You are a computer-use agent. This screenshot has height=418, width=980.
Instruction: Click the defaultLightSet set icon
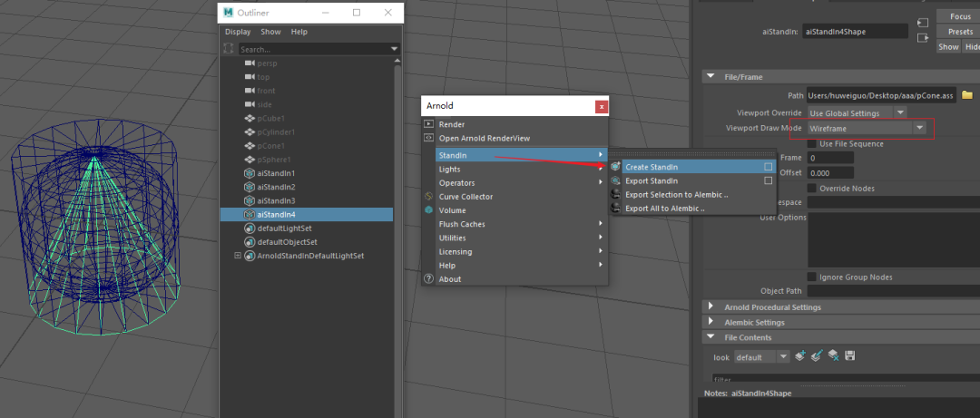pos(250,228)
